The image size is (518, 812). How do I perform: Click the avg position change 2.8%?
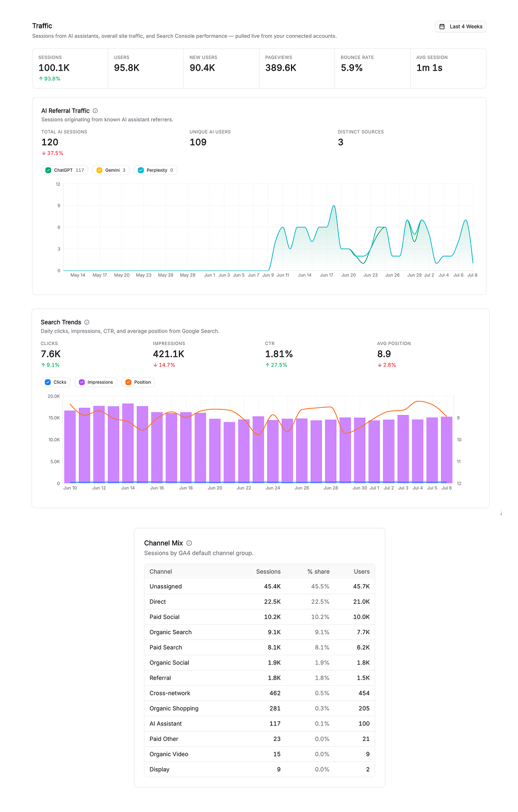point(387,365)
